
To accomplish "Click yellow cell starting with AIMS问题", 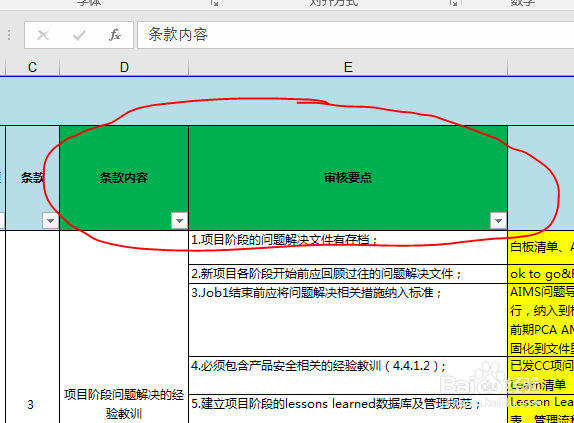I will tap(541, 320).
